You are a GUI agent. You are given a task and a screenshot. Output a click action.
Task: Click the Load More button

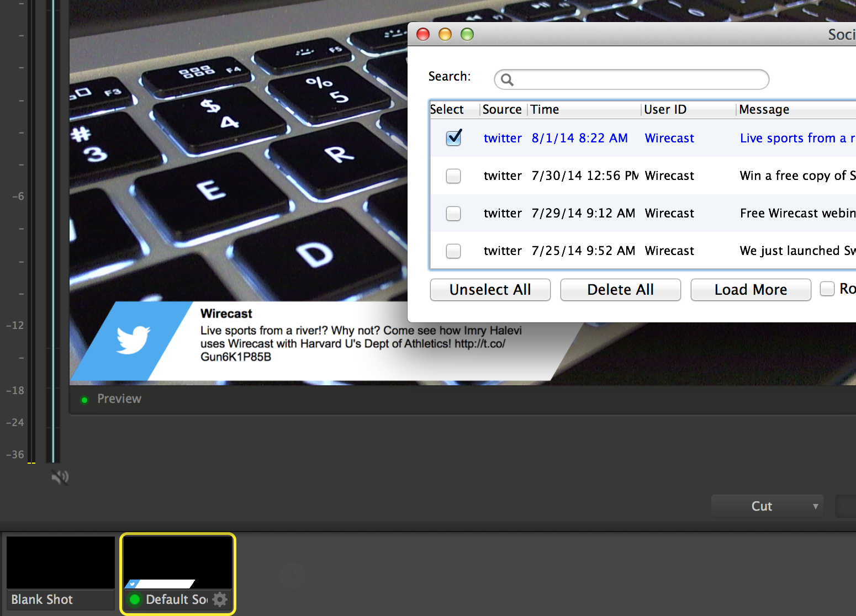pos(751,290)
